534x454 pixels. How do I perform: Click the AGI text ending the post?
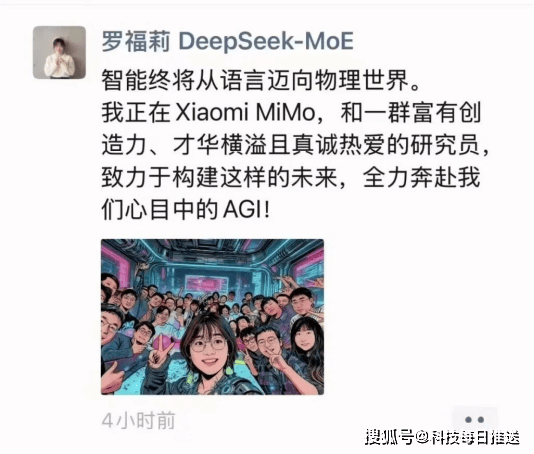point(241,210)
